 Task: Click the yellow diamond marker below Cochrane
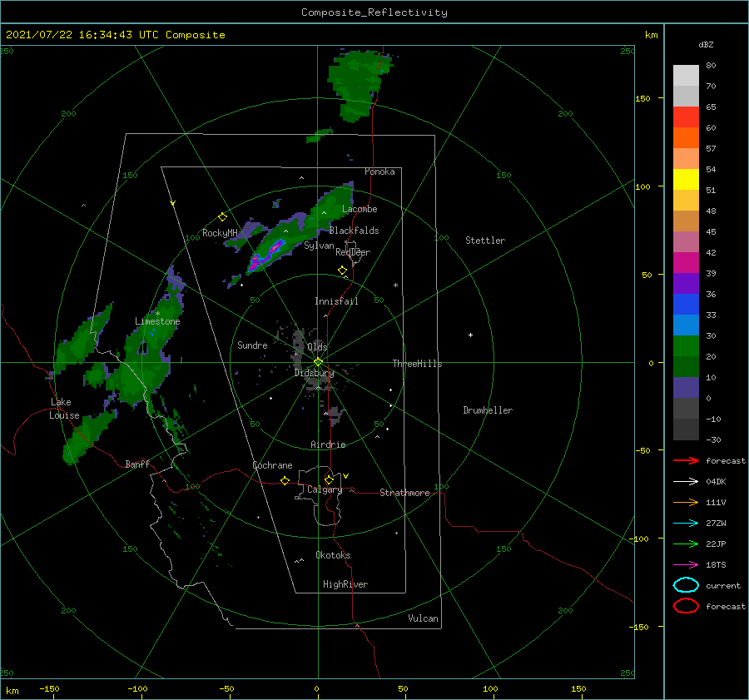point(285,481)
